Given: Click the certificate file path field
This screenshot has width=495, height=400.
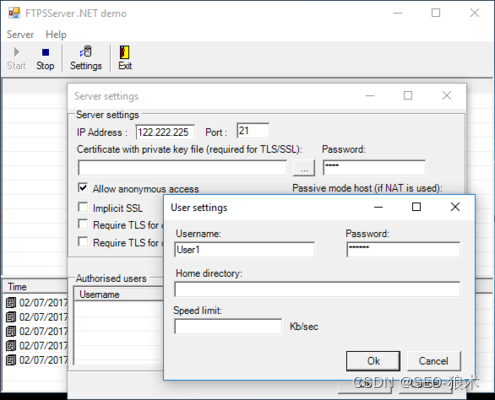Looking at the screenshot, I should [x=182, y=168].
